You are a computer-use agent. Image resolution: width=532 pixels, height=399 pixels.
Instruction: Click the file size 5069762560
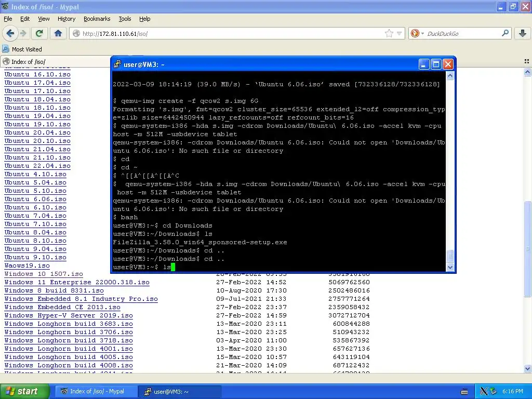[x=349, y=282]
